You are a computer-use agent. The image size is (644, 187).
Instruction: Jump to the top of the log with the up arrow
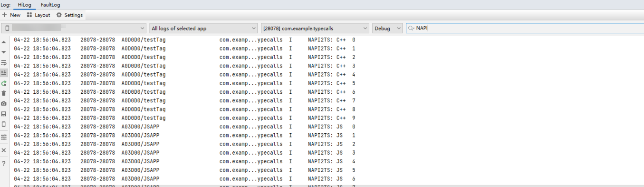4,42
